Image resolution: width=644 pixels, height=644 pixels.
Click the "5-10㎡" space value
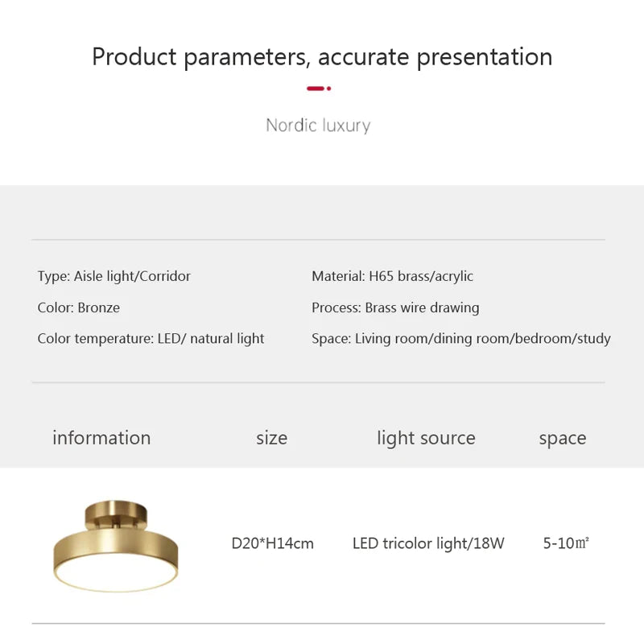[x=566, y=543]
